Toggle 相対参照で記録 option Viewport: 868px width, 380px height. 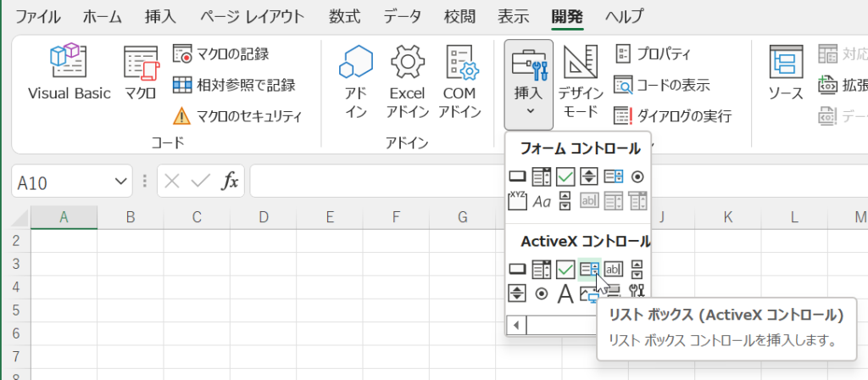pyautogui.click(x=233, y=84)
